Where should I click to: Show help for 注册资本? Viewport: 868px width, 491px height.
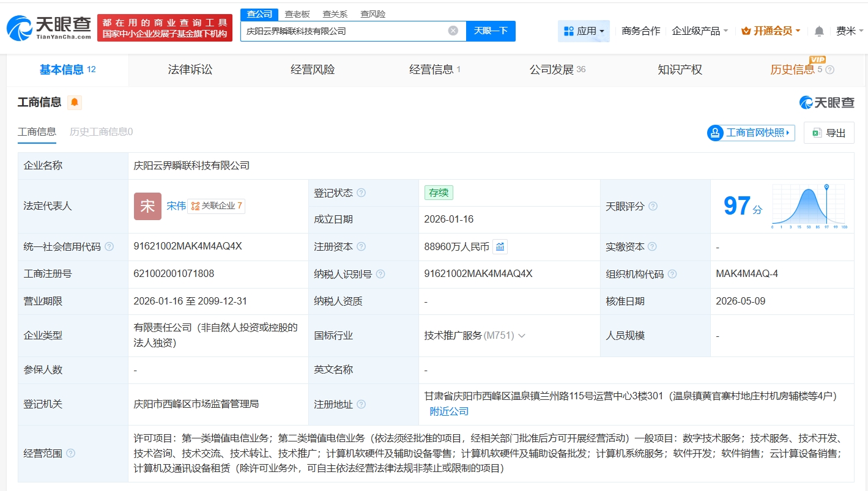361,246
